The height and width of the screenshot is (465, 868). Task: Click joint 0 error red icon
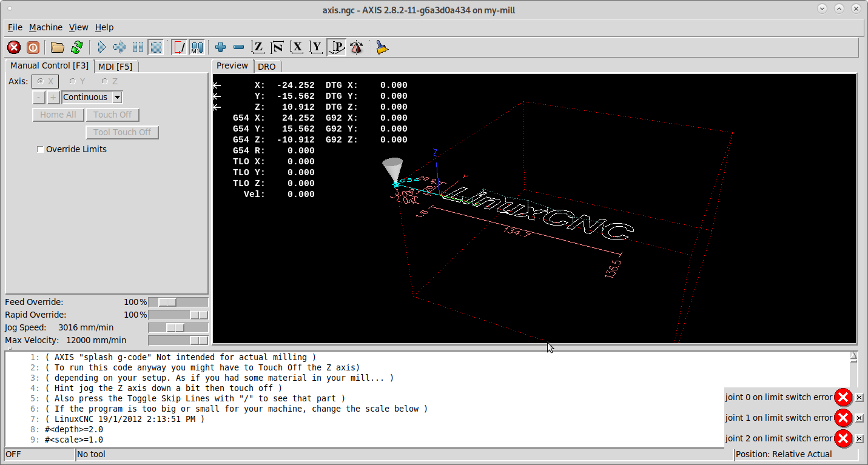pyautogui.click(x=843, y=397)
